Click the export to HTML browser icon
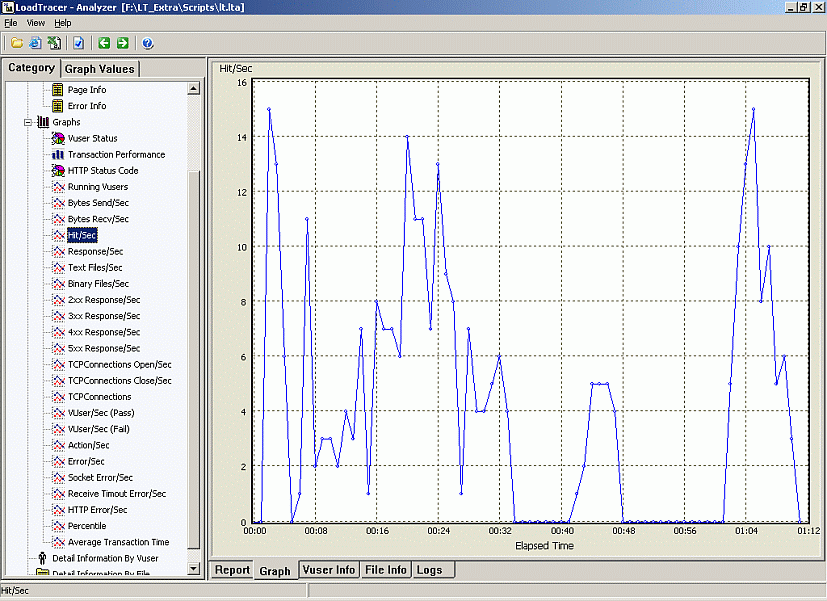Viewport: 827px width, 601px height. point(34,43)
